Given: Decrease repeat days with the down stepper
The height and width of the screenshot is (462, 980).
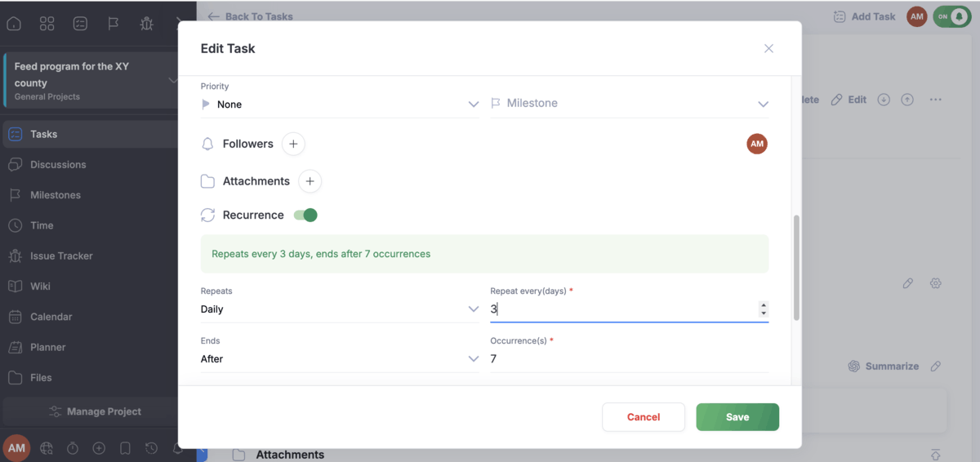Looking at the screenshot, I should click(764, 313).
